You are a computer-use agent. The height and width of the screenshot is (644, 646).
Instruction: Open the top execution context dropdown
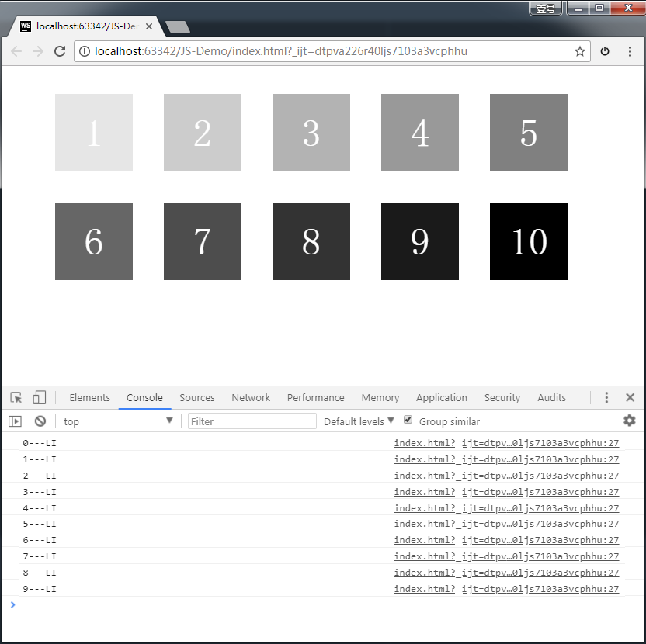(116, 420)
